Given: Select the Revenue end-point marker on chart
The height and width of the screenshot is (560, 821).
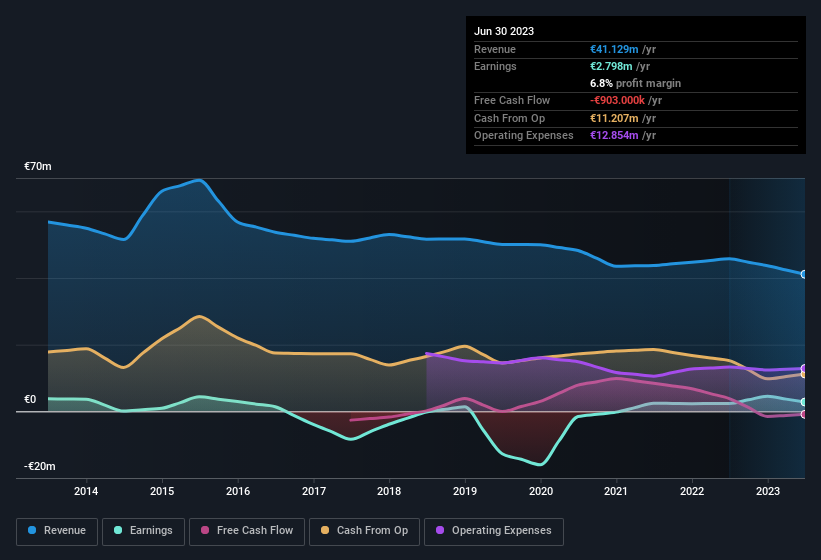Looking at the screenshot, I should (x=804, y=274).
